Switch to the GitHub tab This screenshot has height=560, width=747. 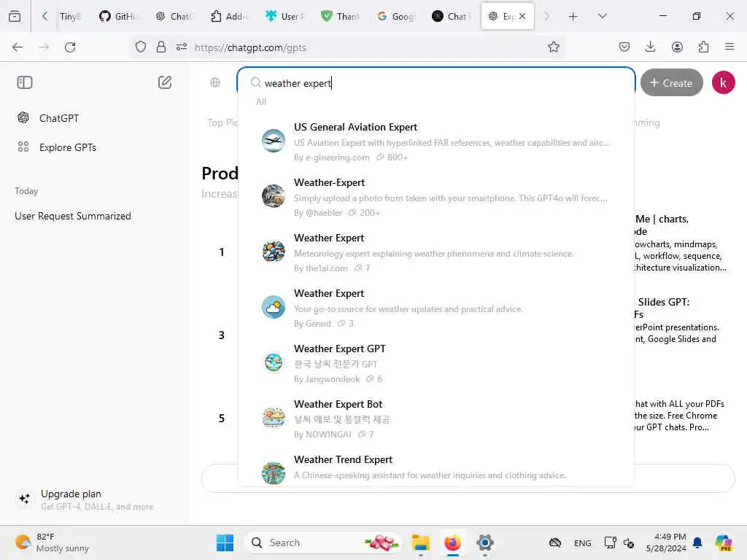click(118, 16)
